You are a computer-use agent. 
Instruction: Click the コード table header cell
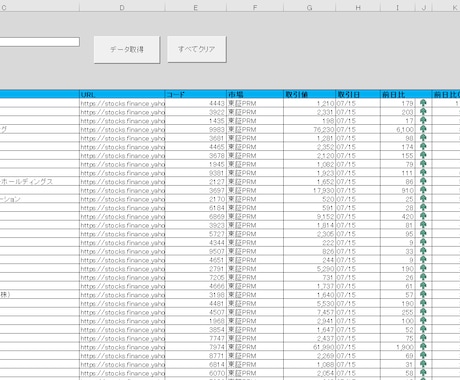click(196, 94)
